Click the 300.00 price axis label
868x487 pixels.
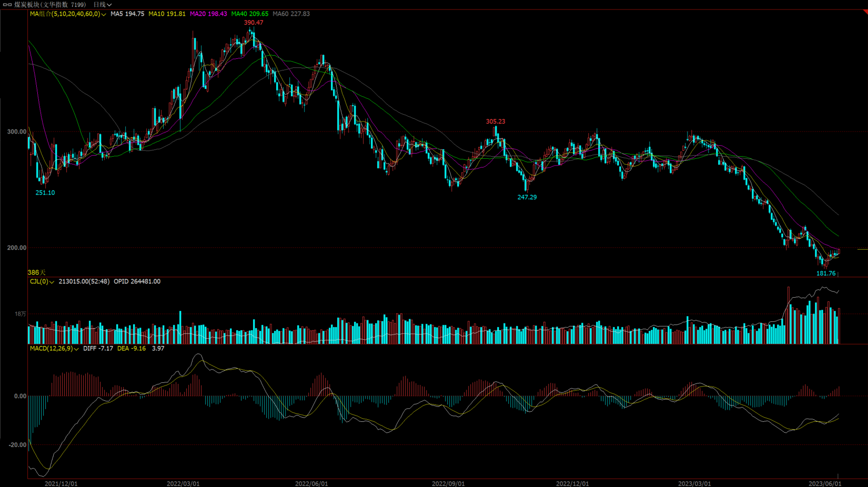17,132
